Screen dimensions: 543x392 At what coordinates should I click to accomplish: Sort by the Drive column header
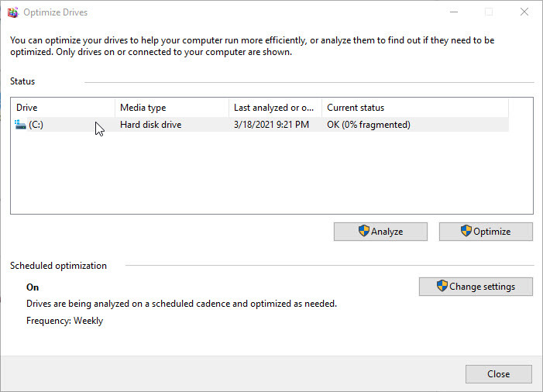pos(62,108)
